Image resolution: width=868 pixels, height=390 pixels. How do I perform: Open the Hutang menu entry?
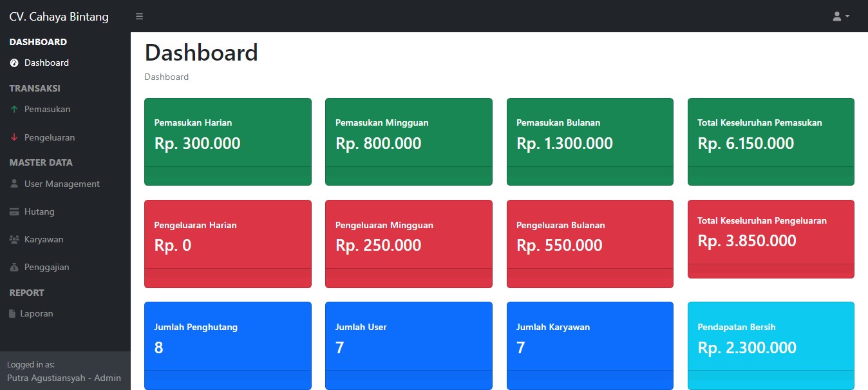39,211
